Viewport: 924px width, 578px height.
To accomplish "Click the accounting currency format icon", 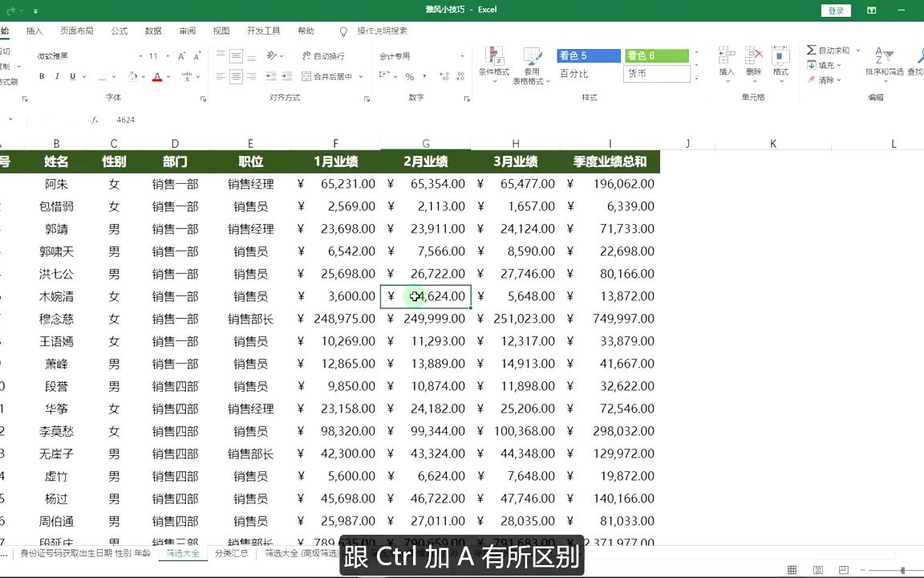I will (384, 76).
